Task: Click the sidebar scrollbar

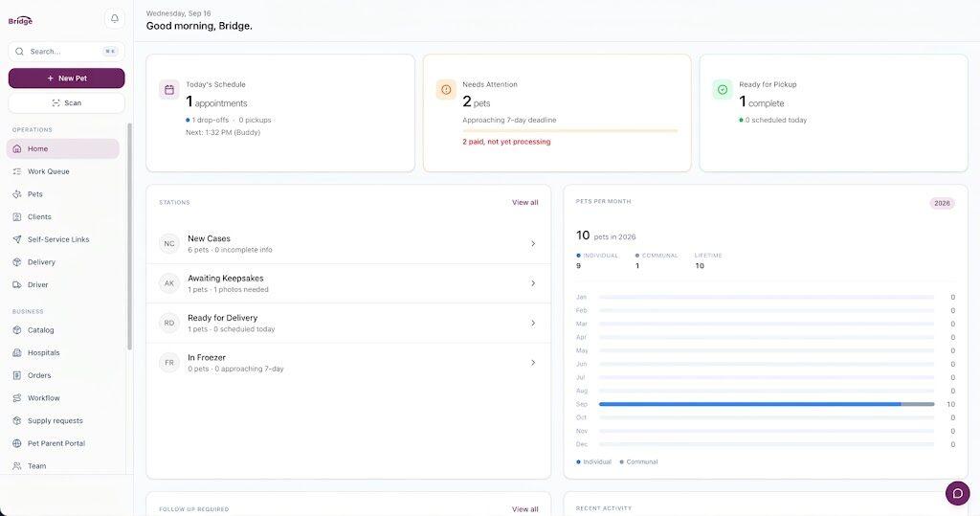Action: click(x=129, y=236)
